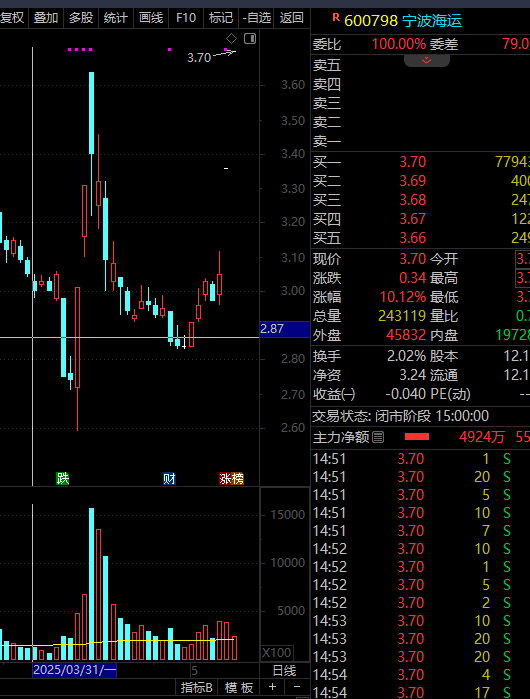
Task: Click the 总量 value 243119
Action: click(403, 316)
